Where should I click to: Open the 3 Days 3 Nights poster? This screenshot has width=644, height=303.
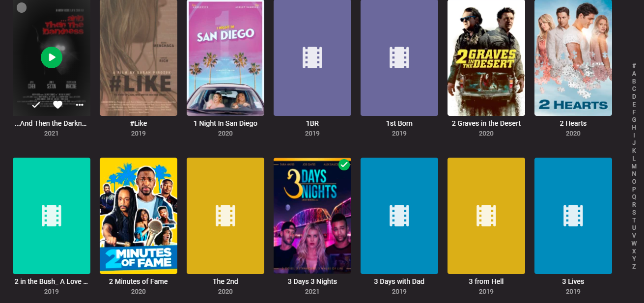(312, 216)
